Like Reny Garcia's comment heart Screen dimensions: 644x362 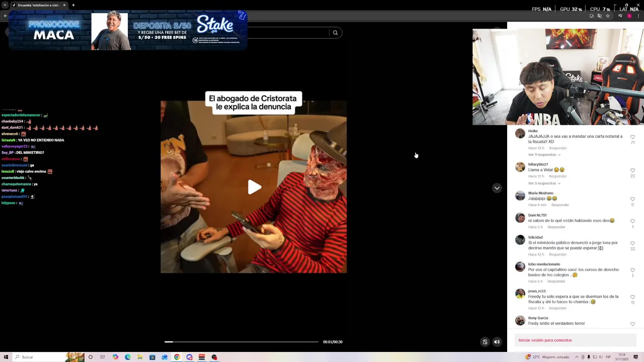click(x=632, y=324)
